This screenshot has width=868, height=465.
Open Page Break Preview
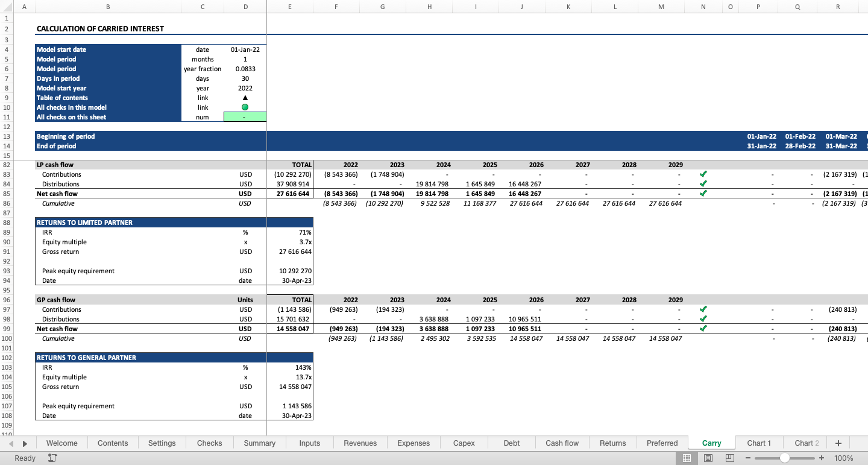pyautogui.click(x=729, y=458)
